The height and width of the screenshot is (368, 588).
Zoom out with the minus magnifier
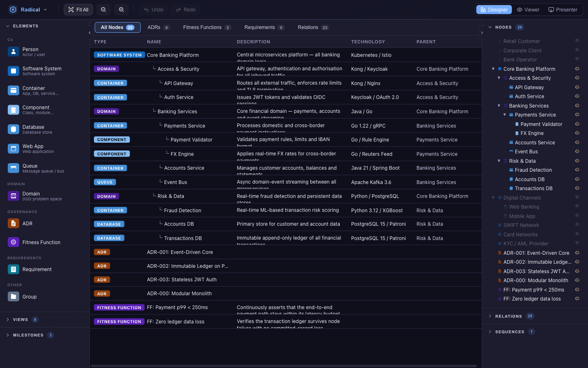(x=103, y=10)
